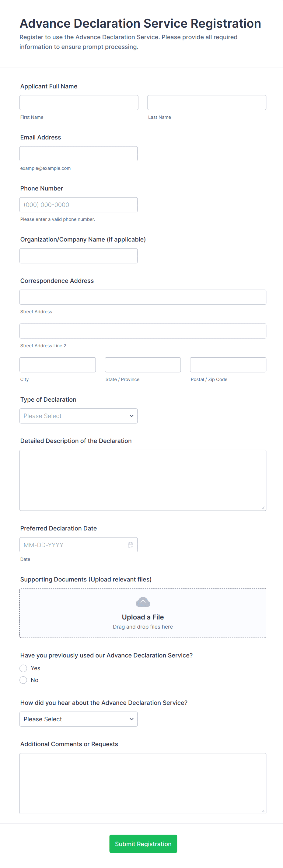Focus the Additional Comments text area
Viewport: 283px width, 868px height.
pos(143,784)
